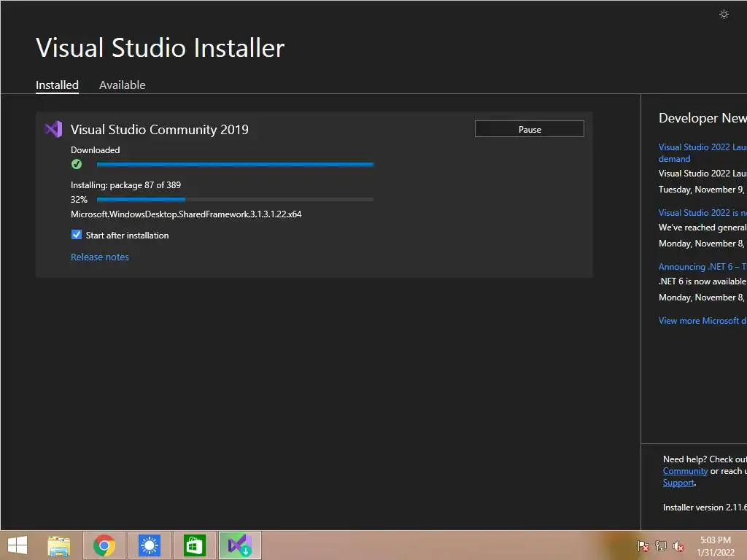Switch to the Available tab
Viewport: 747px width, 560px height.
(122, 85)
